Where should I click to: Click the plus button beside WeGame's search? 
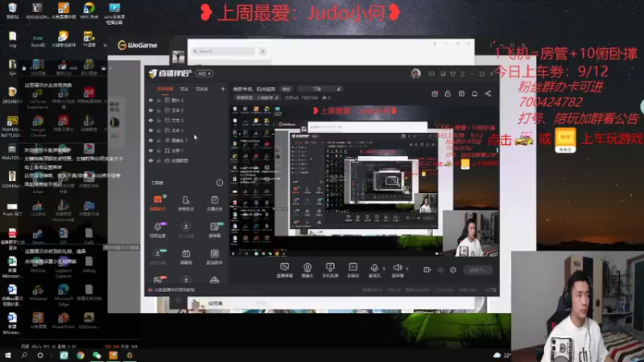262,51
